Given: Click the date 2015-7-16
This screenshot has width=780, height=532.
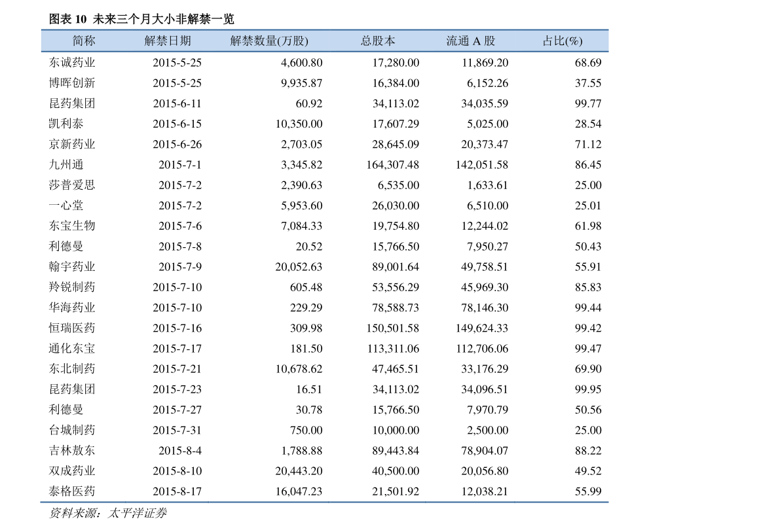Looking at the screenshot, I should point(177,328).
